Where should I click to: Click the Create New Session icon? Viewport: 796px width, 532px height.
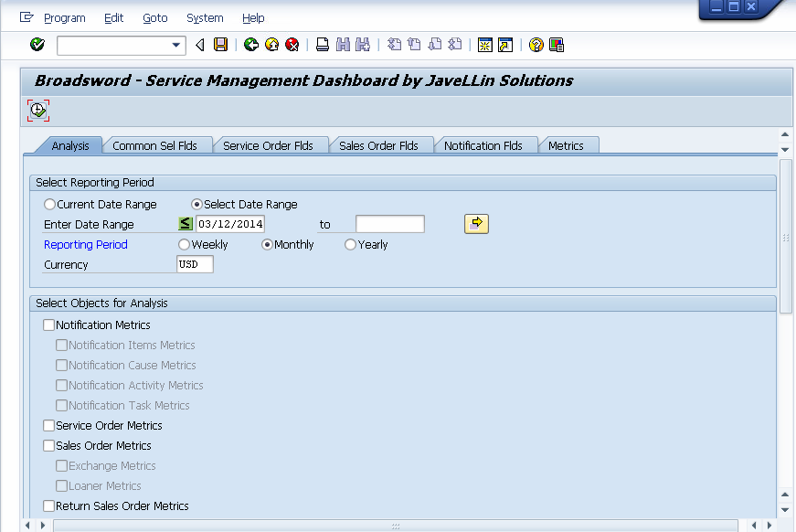point(485,45)
